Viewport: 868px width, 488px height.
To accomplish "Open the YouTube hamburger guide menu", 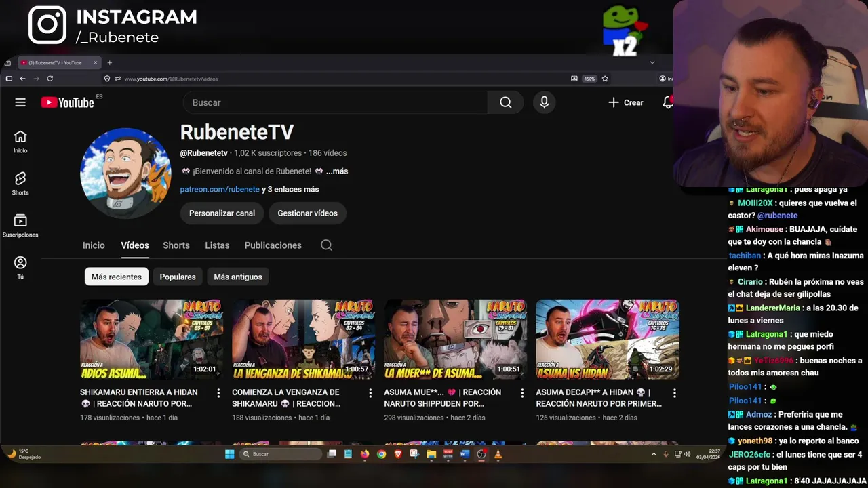I will (x=20, y=102).
